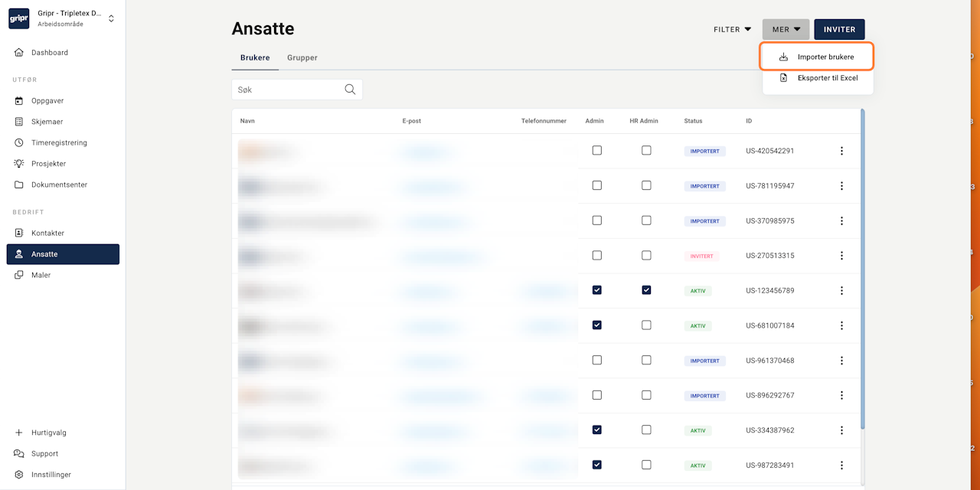Image resolution: width=980 pixels, height=490 pixels.
Task: Collapse the MER dropdown menu
Action: click(786, 30)
